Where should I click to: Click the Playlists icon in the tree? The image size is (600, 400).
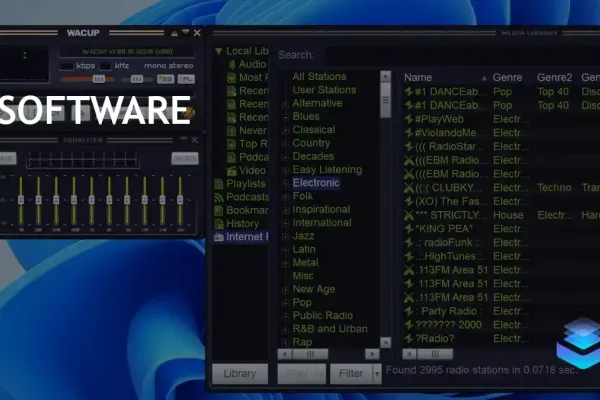(x=219, y=184)
